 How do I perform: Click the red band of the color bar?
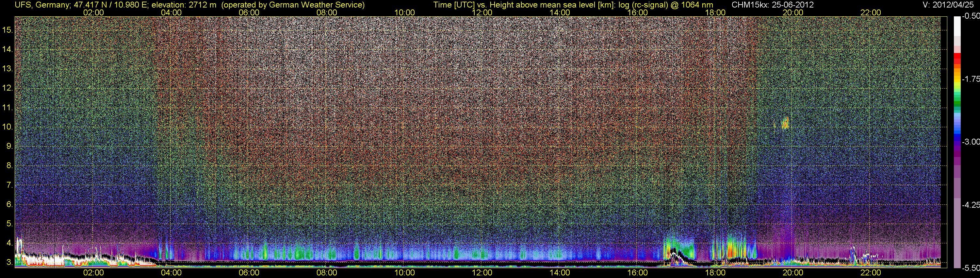[x=957, y=58]
